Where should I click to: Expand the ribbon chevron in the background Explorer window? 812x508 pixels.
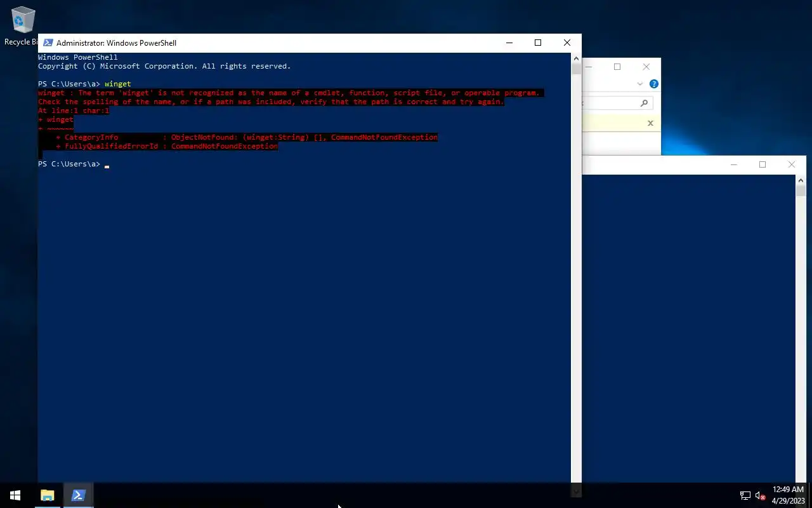[640, 84]
